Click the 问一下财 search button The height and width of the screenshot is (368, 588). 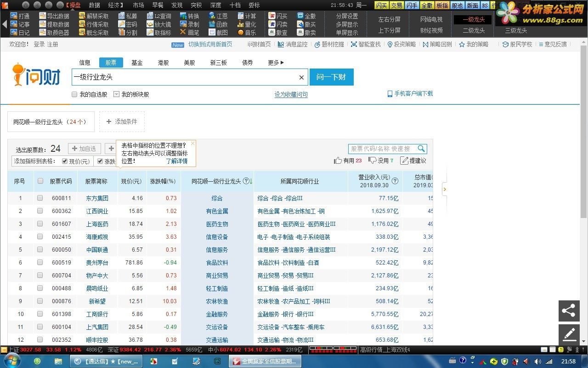pyautogui.click(x=331, y=77)
